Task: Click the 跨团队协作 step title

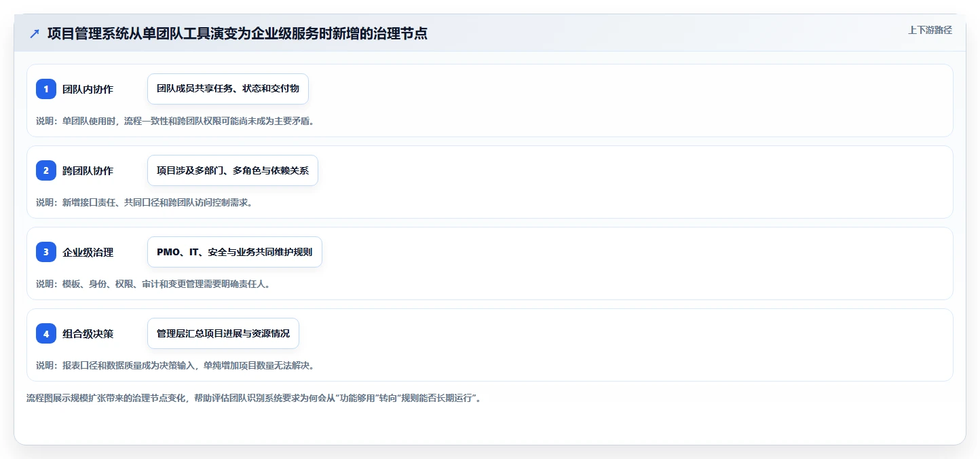Action: [88, 170]
